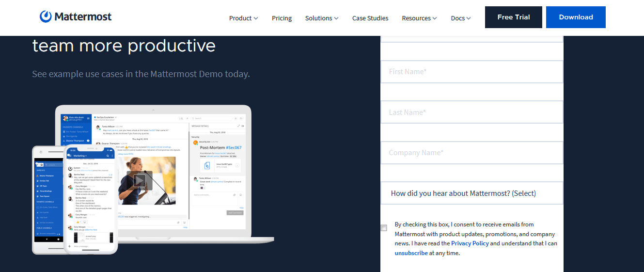Image resolution: width=644 pixels, height=272 pixels.
Task: Go to Case Studies
Action: click(x=370, y=18)
